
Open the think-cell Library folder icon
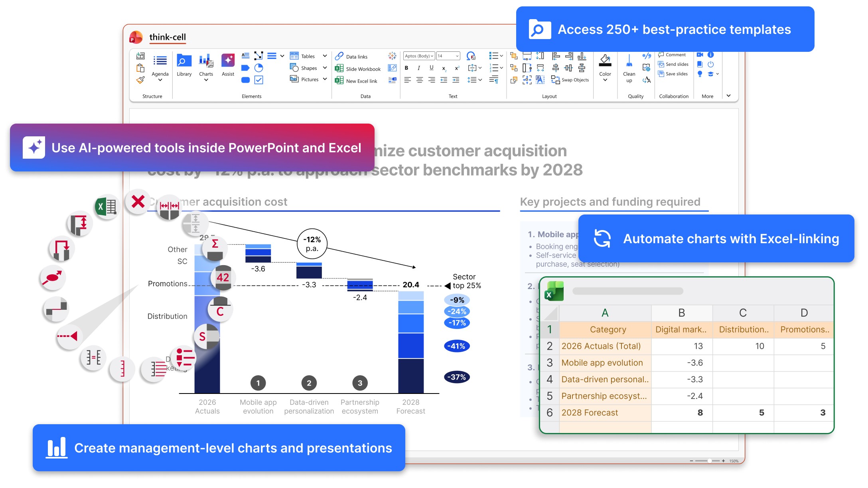click(184, 61)
